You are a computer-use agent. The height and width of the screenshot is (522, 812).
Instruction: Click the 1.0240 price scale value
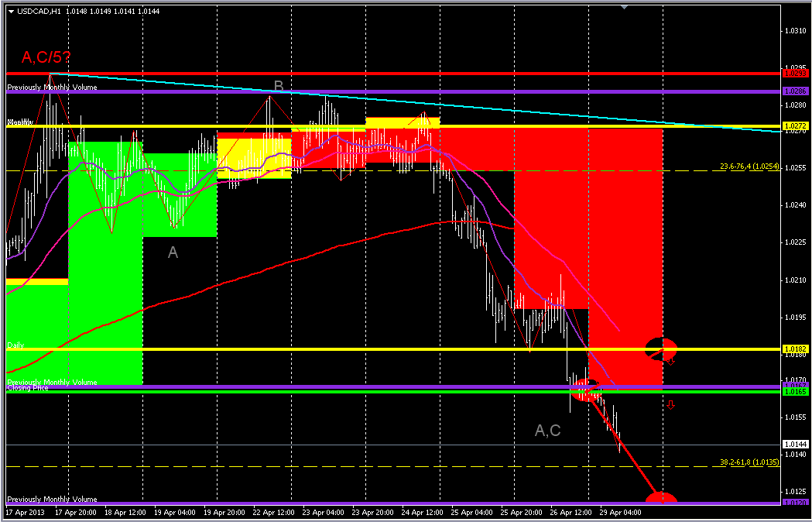click(x=794, y=204)
